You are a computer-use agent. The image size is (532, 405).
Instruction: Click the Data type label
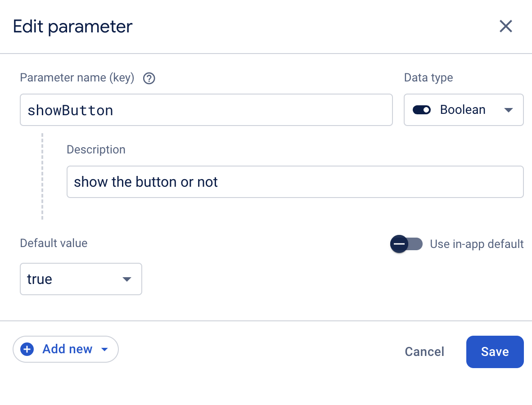(428, 78)
